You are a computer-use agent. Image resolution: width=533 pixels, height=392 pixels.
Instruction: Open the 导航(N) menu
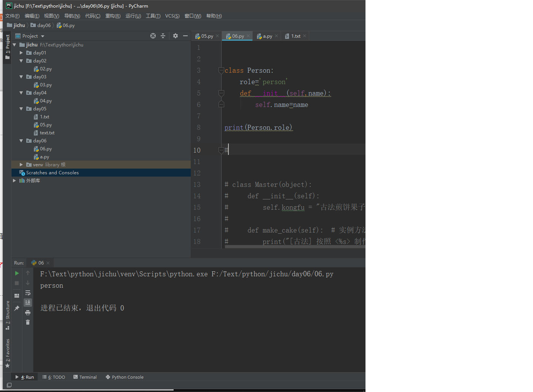pyautogui.click(x=72, y=16)
